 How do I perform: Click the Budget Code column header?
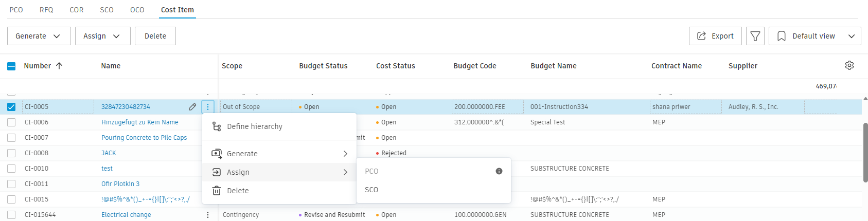[x=475, y=66]
